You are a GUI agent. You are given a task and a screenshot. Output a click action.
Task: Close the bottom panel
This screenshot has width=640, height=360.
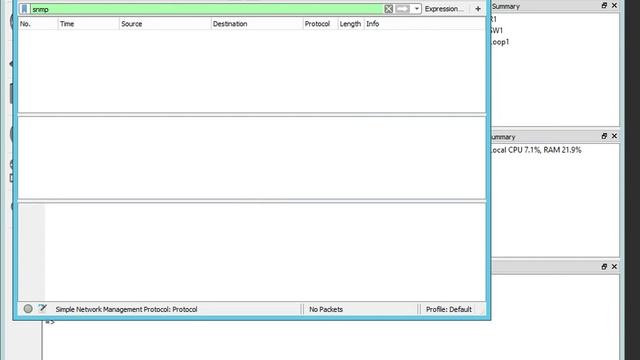tap(614, 267)
